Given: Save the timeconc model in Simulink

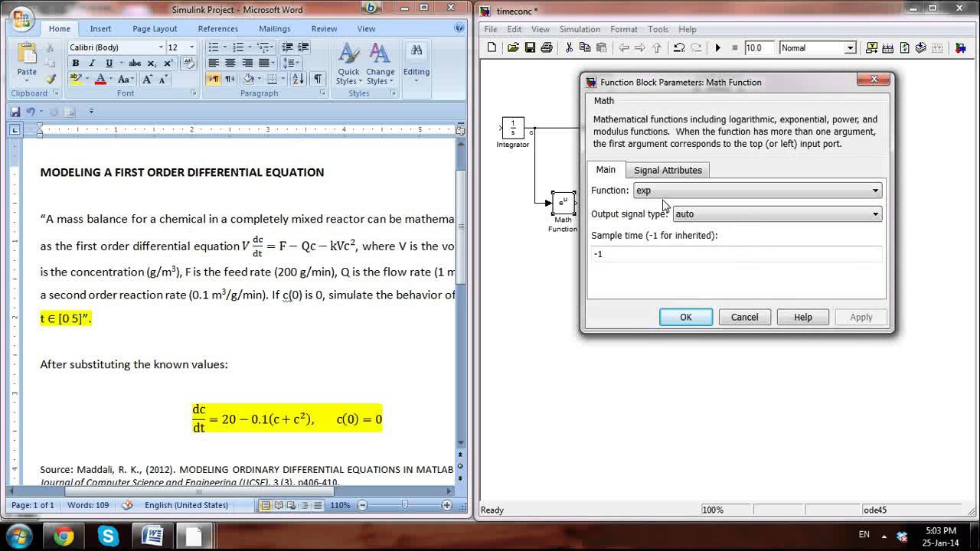Looking at the screenshot, I should 530,47.
